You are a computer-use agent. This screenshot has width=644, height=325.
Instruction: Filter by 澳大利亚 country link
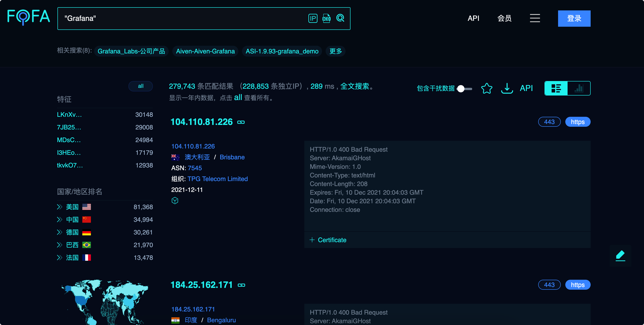[x=197, y=157]
